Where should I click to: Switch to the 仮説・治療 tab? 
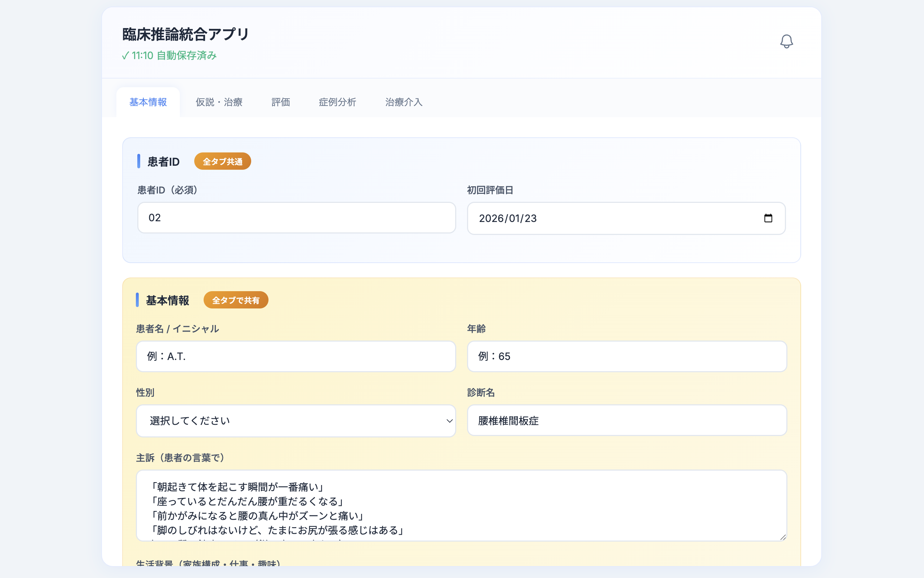[x=219, y=102]
